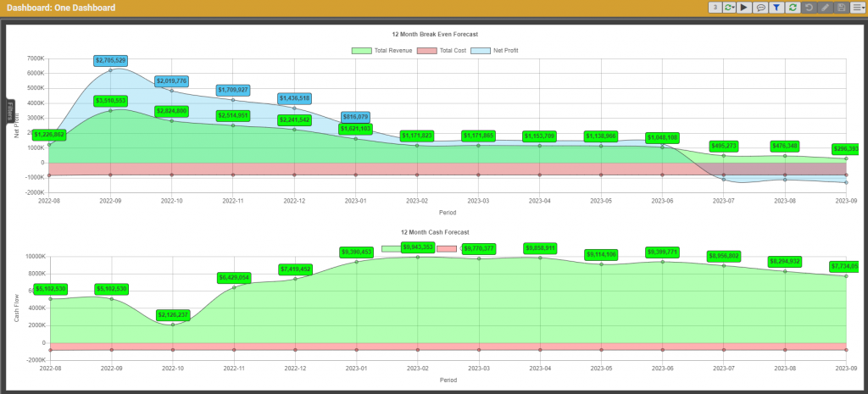Toggle Total Revenue series in legend
868x394 pixels.
pyautogui.click(x=381, y=51)
